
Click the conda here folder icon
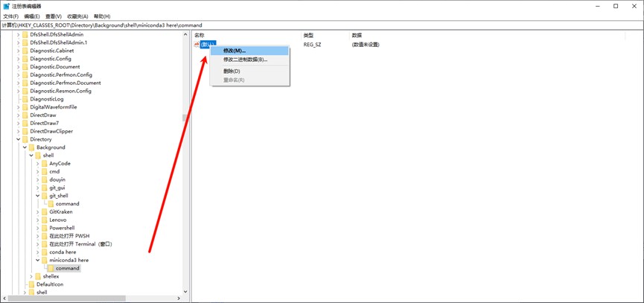[45, 252]
